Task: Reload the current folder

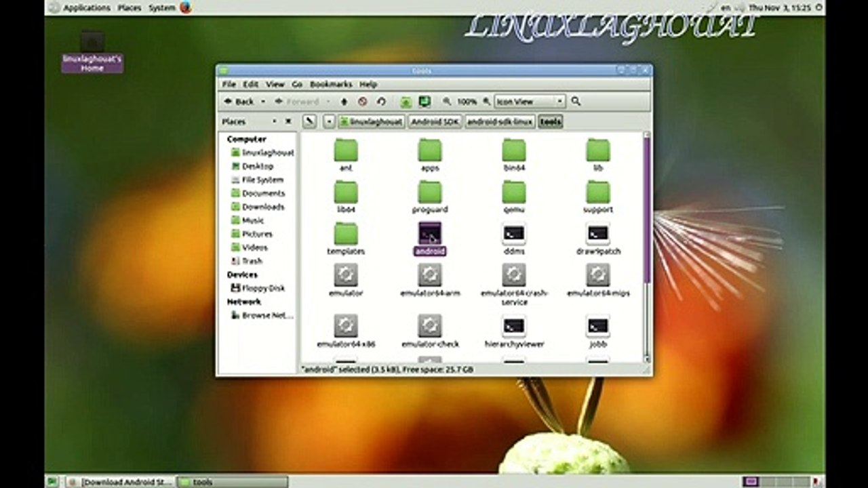Action: [381, 102]
